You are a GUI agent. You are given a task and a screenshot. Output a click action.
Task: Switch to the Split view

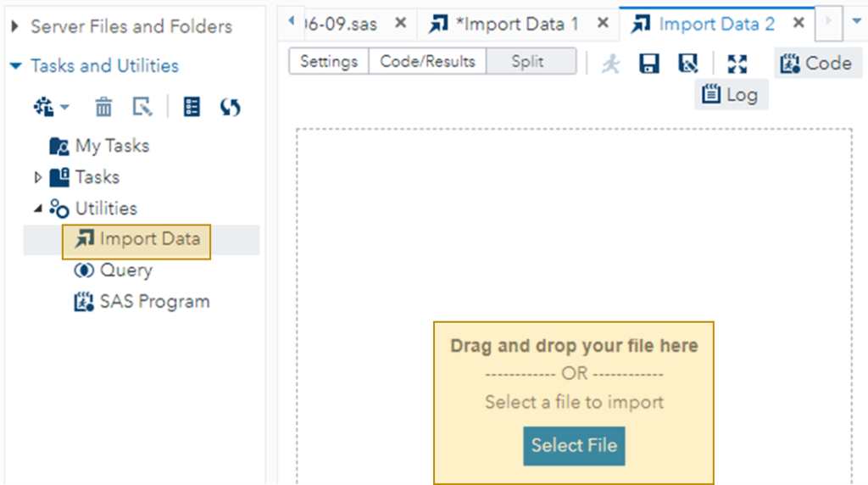point(527,62)
